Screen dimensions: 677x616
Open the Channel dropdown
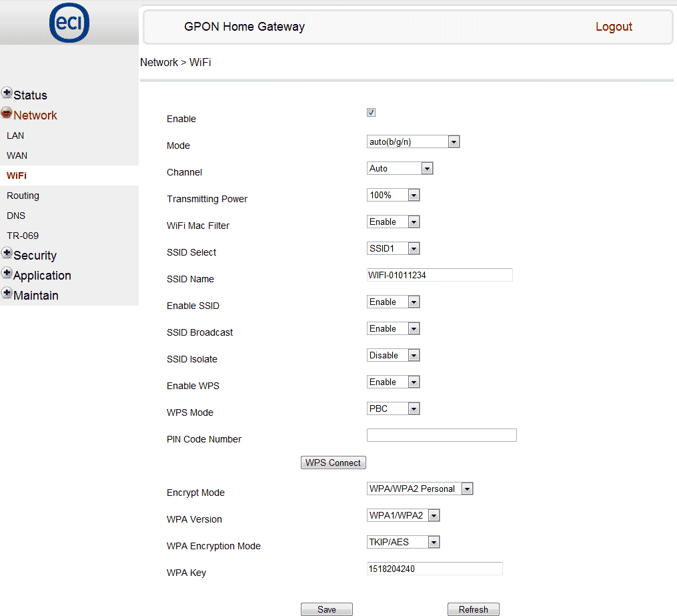400,168
